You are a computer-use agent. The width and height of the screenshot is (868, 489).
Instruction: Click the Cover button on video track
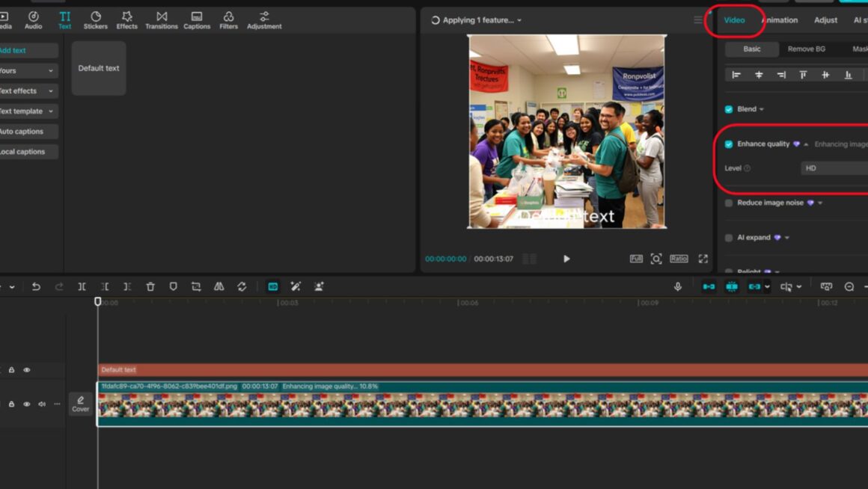coord(80,404)
